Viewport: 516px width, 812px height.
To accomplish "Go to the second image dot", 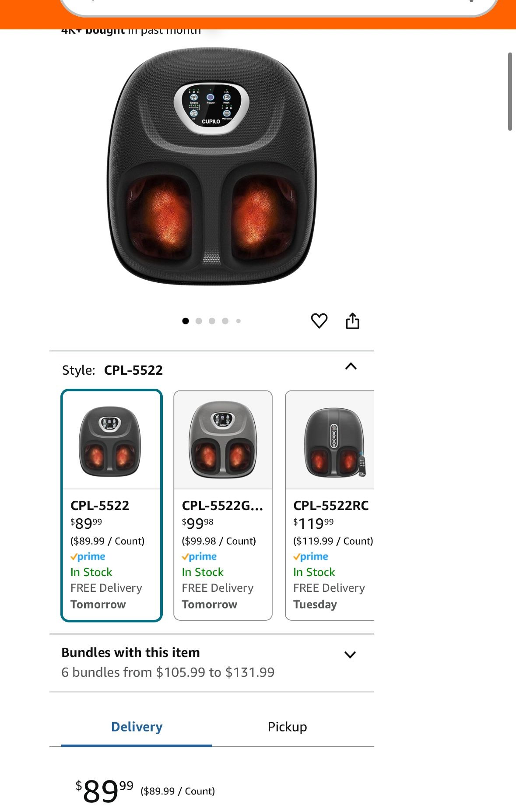I will [x=199, y=321].
